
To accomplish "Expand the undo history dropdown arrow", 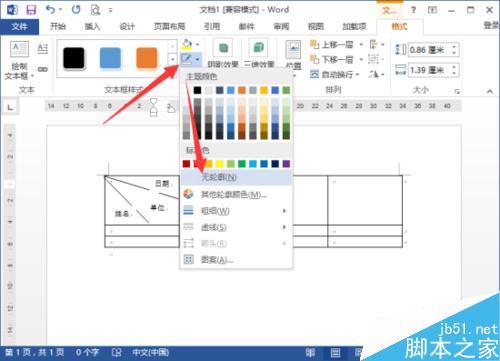I will tap(61, 9).
